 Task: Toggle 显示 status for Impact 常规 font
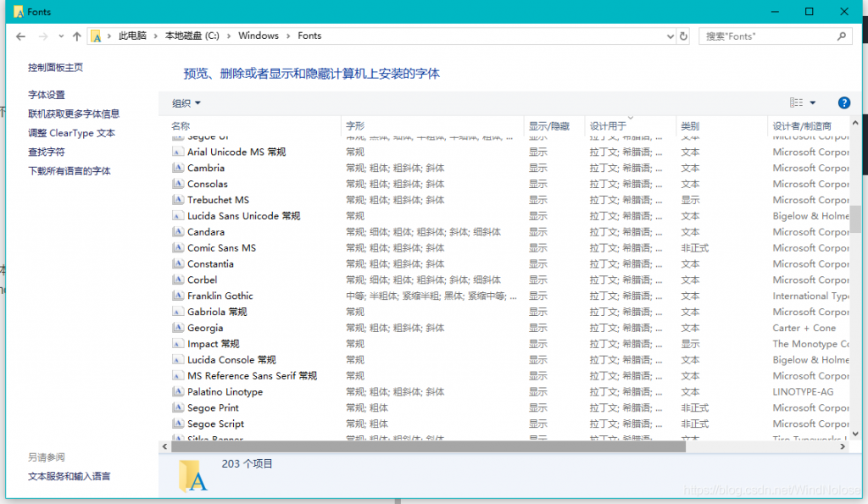[537, 344]
